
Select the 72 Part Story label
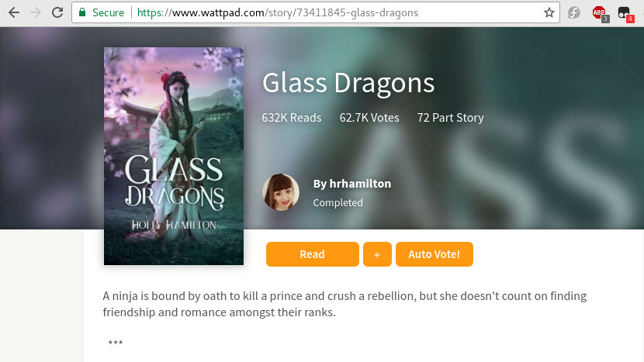(x=451, y=118)
